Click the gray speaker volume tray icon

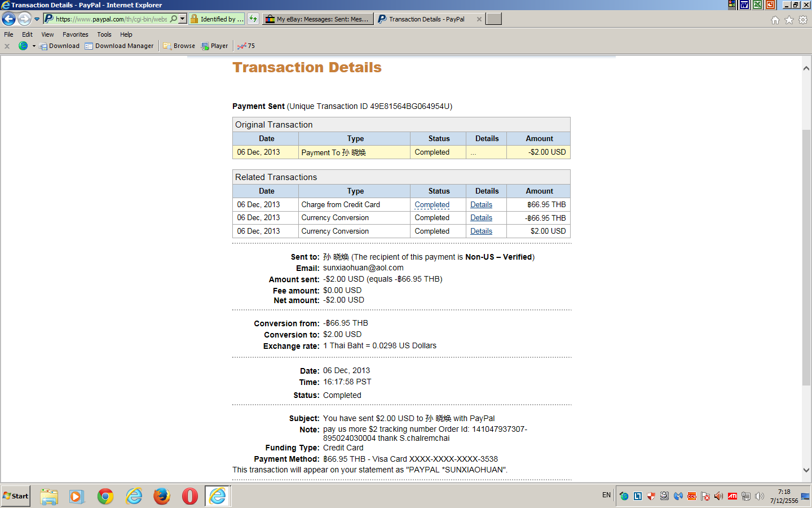tap(760, 496)
